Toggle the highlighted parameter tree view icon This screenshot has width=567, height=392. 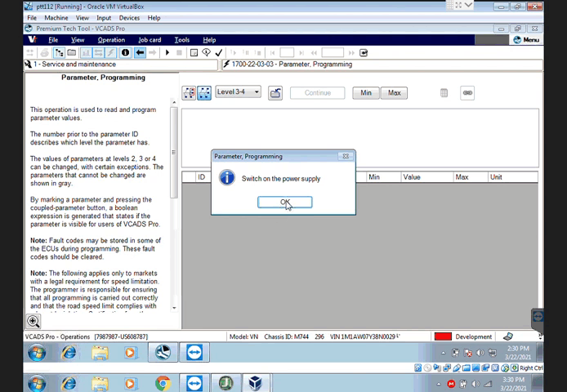click(x=204, y=93)
